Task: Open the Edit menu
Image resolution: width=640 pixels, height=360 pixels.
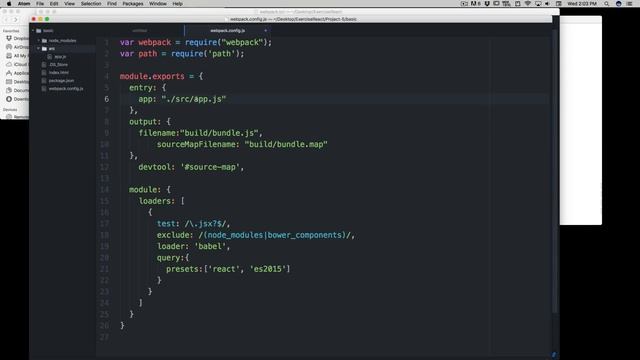Action: tap(54, 4)
